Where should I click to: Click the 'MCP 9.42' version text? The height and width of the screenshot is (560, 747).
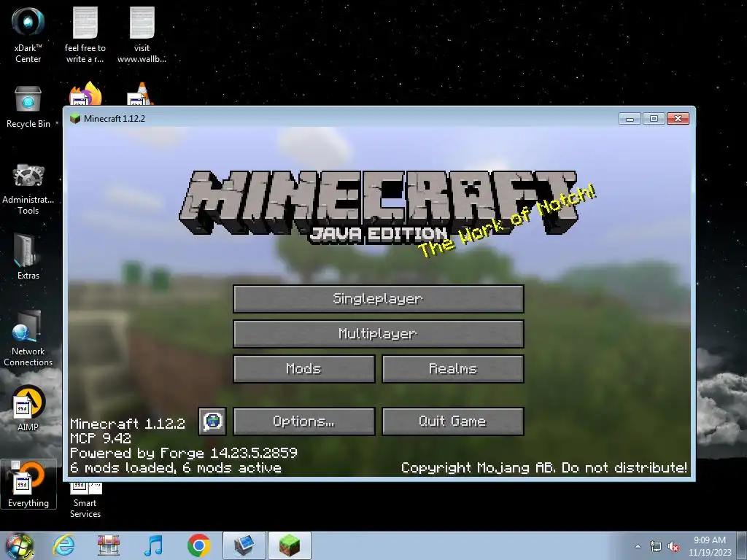[x=101, y=438]
